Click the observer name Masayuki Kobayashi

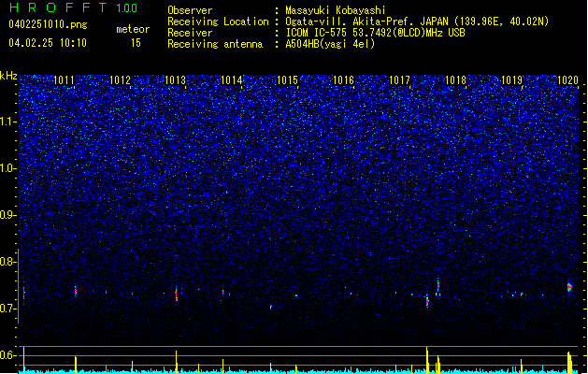(336, 10)
